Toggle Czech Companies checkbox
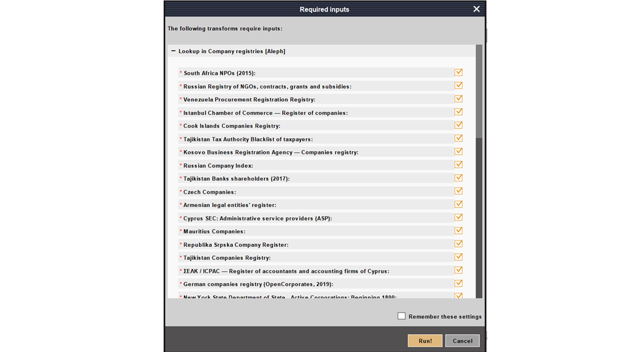 point(458,191)
